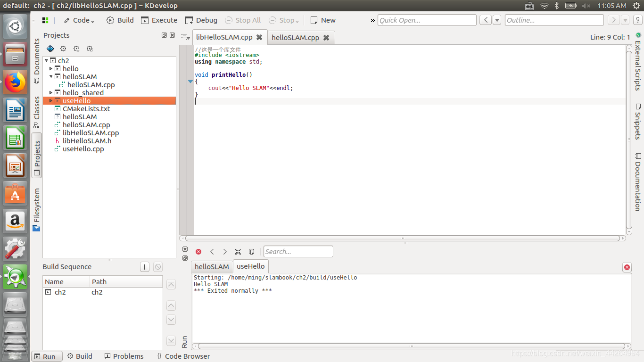Open the Code dropdown menu
644x362 pixels.
pos(79,20)
